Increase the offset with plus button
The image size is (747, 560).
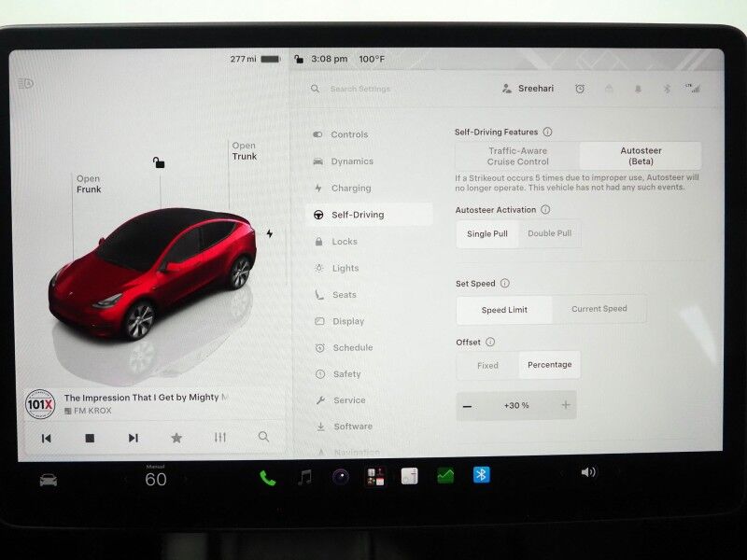(x=566, y=405)
